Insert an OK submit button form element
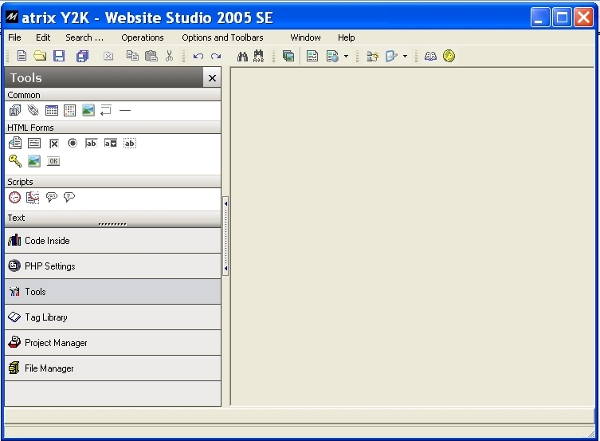Image resolution: width=600 pixels, height=441 pixels. click(x=54, y=161)
